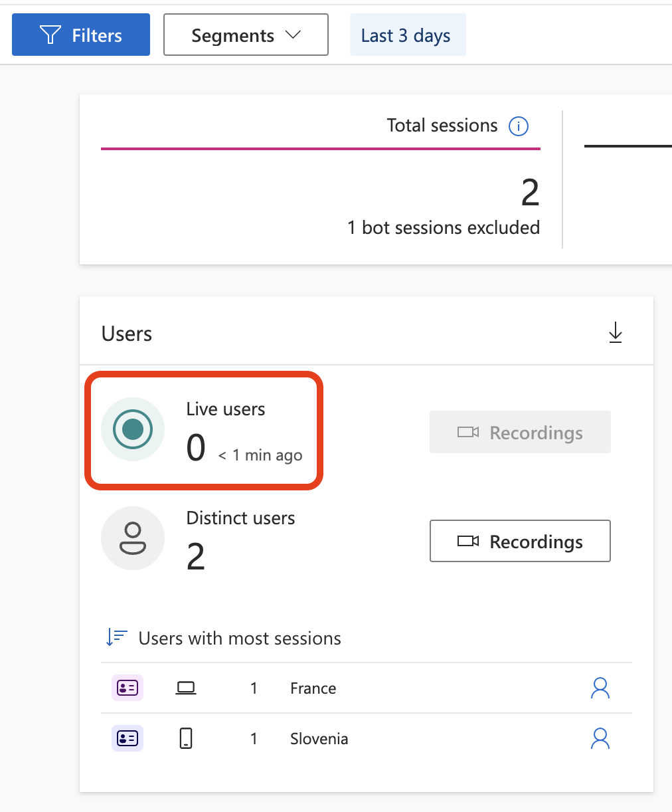Open Recordings for Live users
The image size is (672, 812).
pyautogui.click(x=520, y=432)
